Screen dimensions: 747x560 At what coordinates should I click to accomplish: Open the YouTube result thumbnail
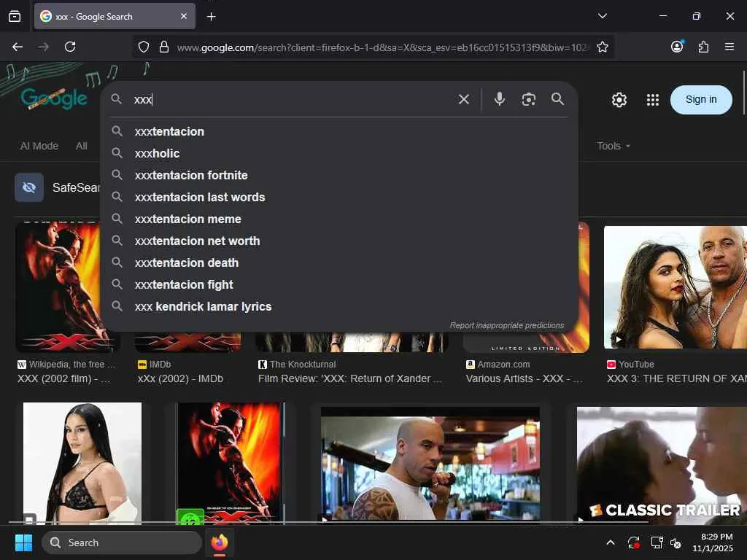675,287
